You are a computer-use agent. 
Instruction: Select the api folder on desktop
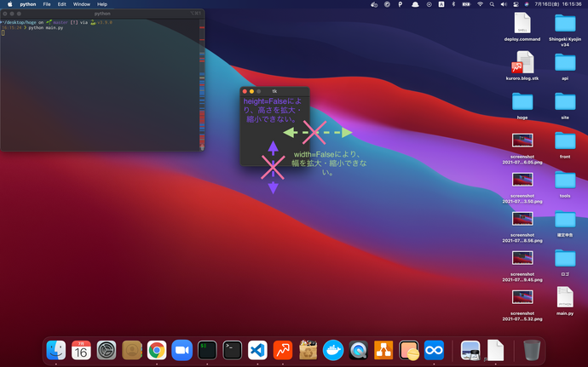click(565, 62)
